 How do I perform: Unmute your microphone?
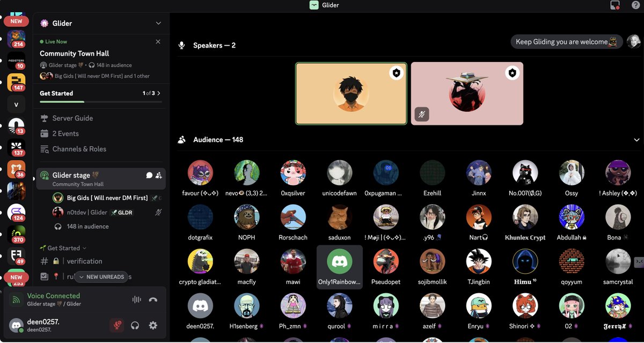coord(117,325)
